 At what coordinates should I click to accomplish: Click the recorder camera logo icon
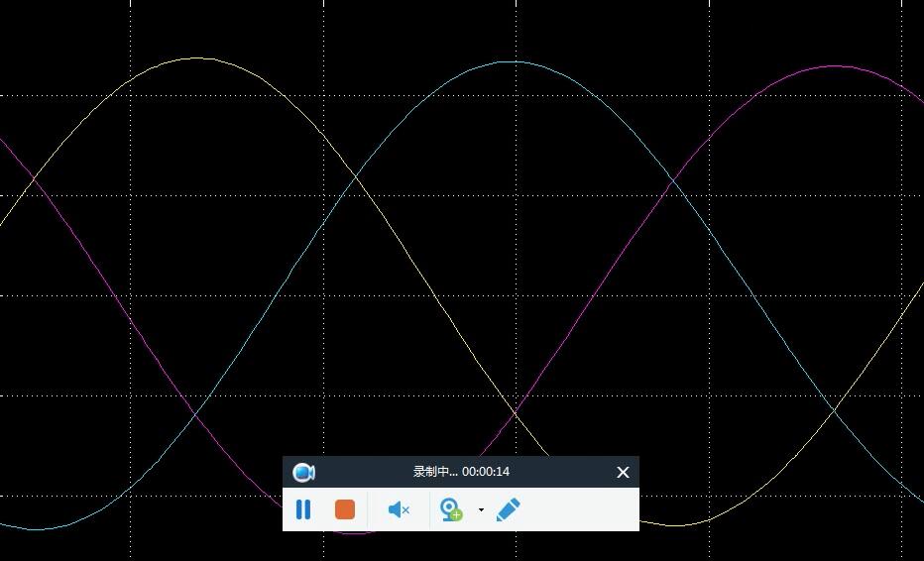pos(303,472)
